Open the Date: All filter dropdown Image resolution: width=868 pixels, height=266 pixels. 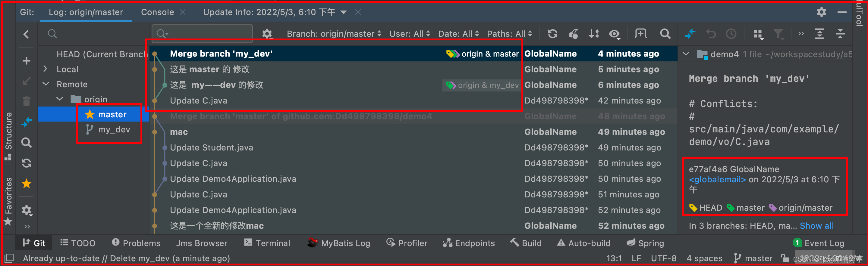[459, 34]
